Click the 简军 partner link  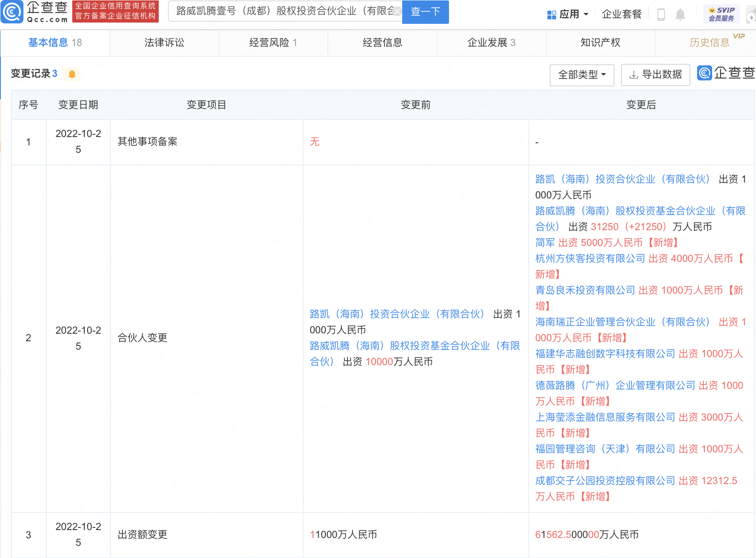coord(545,243)
